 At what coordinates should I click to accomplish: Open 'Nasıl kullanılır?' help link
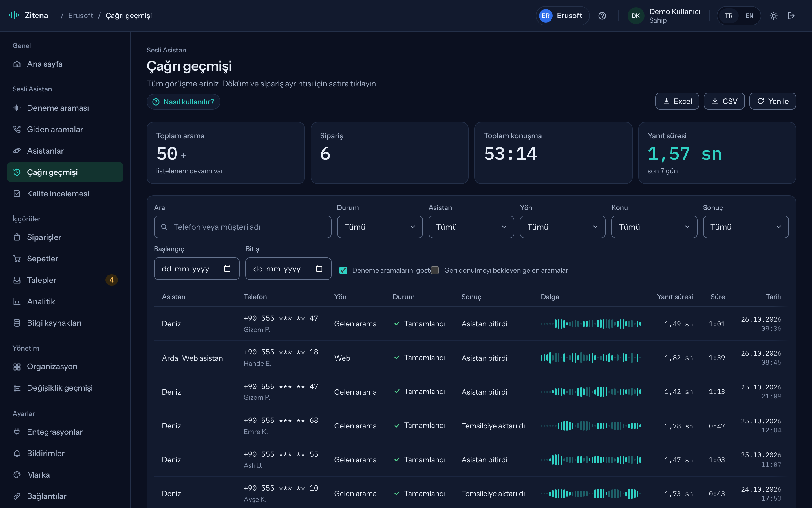click(x=183, y=102)
